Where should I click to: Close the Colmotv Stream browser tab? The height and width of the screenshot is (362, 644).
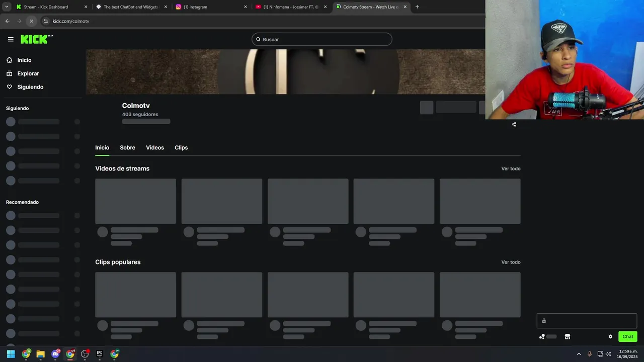[405, 7]
